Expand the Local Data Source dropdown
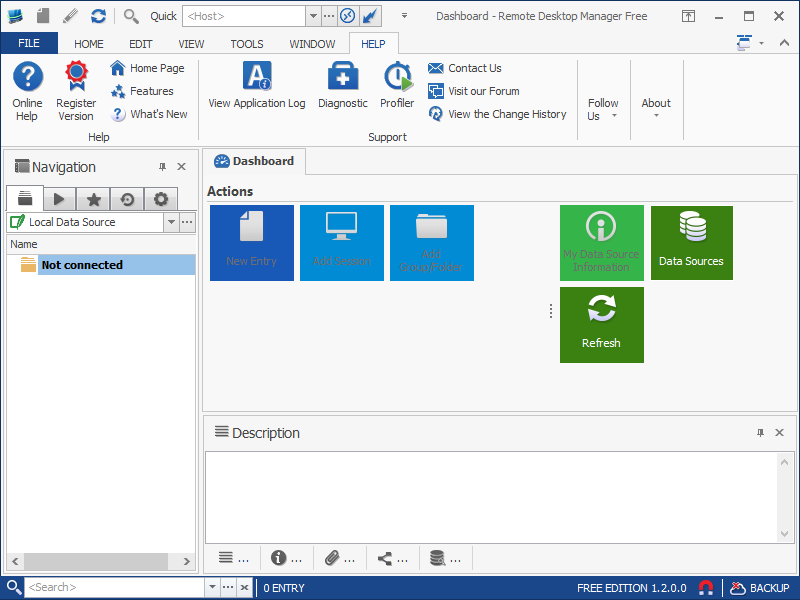This screenshot has width=800, height=600. [x=171, y=222]
